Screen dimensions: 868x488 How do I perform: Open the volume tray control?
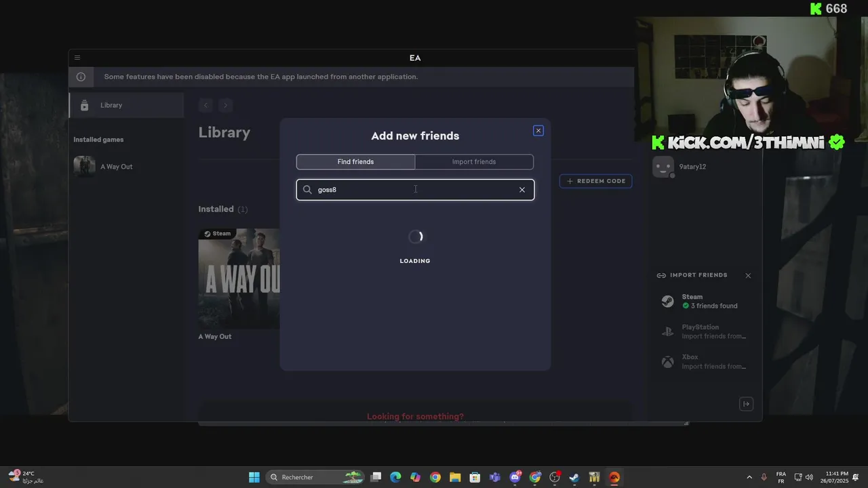pos(809,477)
